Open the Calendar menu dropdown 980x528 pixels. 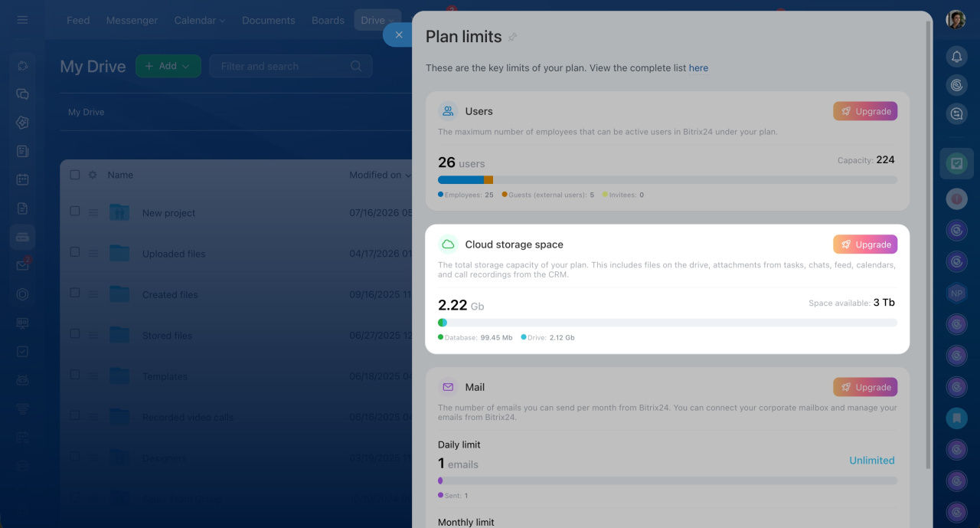(x=200, y=21)
